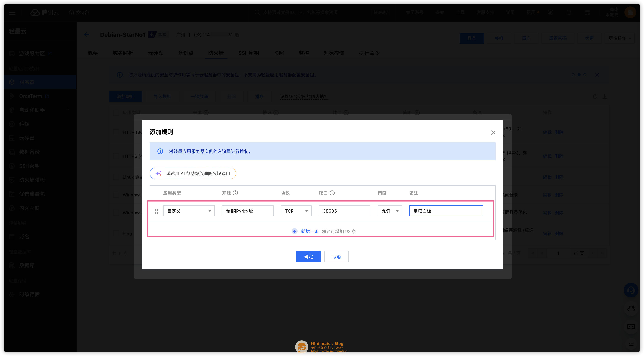Open the floating customer support headset button
This screenshot has width=644, height=356.
[631, 290]
